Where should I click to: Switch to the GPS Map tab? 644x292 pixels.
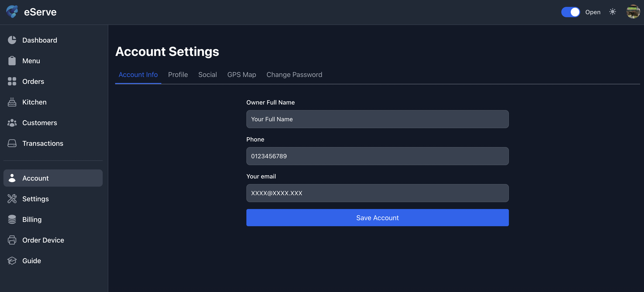[241, 75]
